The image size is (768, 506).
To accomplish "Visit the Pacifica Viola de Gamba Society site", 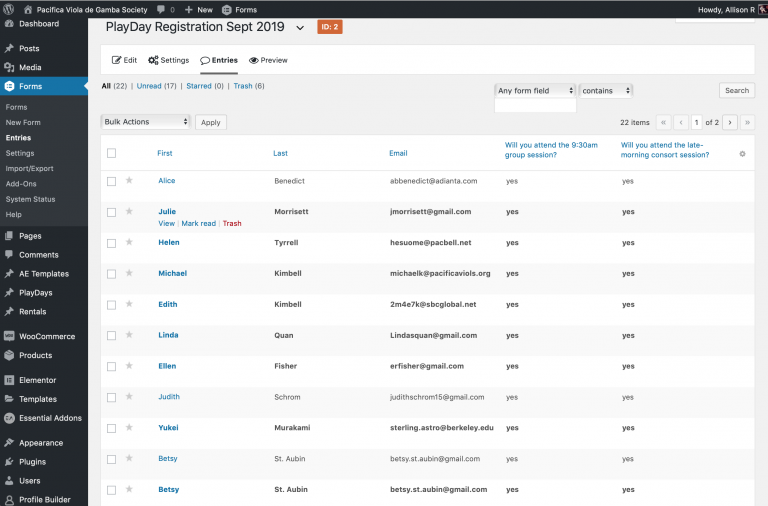I will [x=85, y=9].
